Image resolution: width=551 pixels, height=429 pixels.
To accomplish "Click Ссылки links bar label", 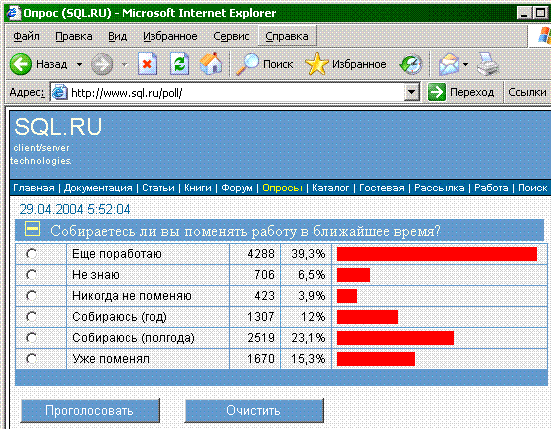I will point(527,92).
